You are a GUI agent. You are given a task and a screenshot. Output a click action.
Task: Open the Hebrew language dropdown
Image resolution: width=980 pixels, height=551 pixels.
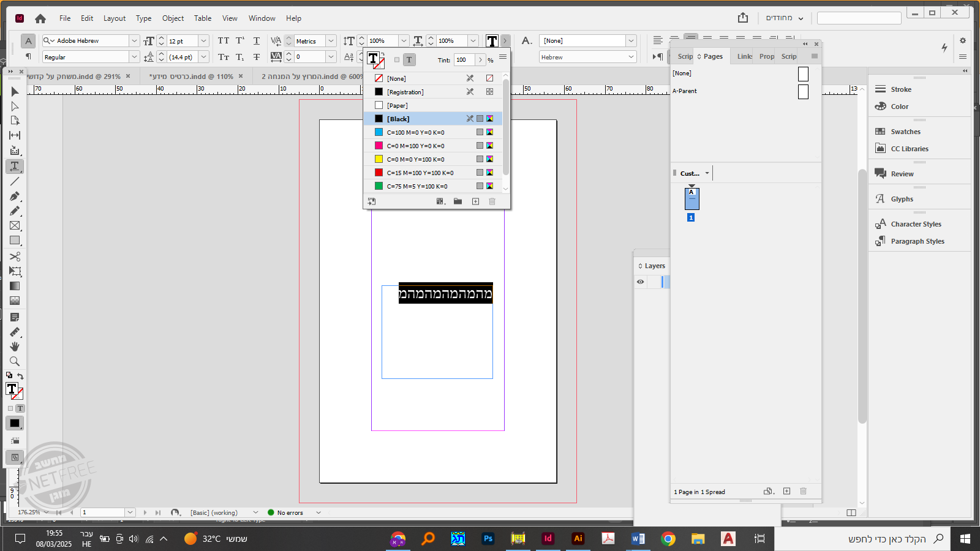[x=631, y=57]
